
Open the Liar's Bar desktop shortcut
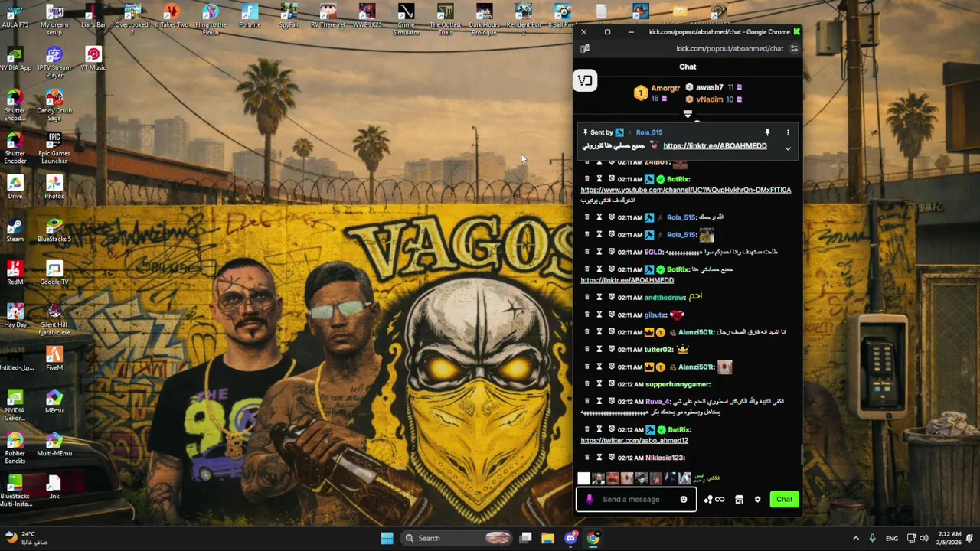pyautogui.click(x=93, y=17)
